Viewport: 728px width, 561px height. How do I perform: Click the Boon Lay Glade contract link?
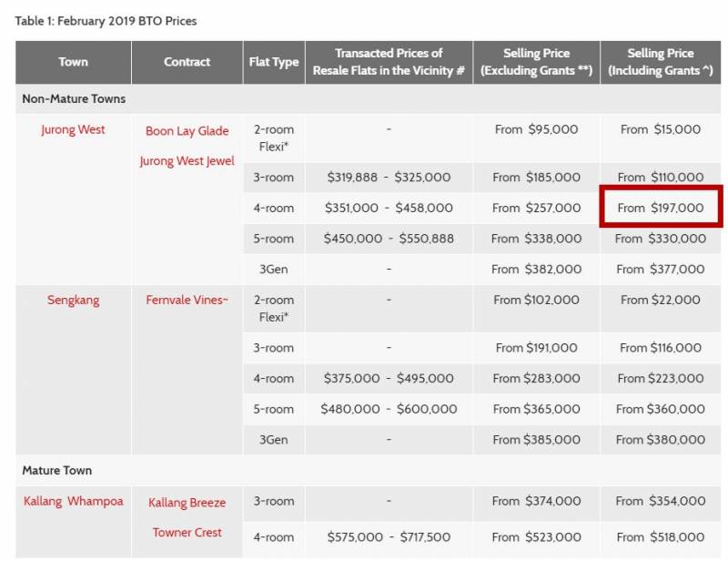tap(187, 131)
